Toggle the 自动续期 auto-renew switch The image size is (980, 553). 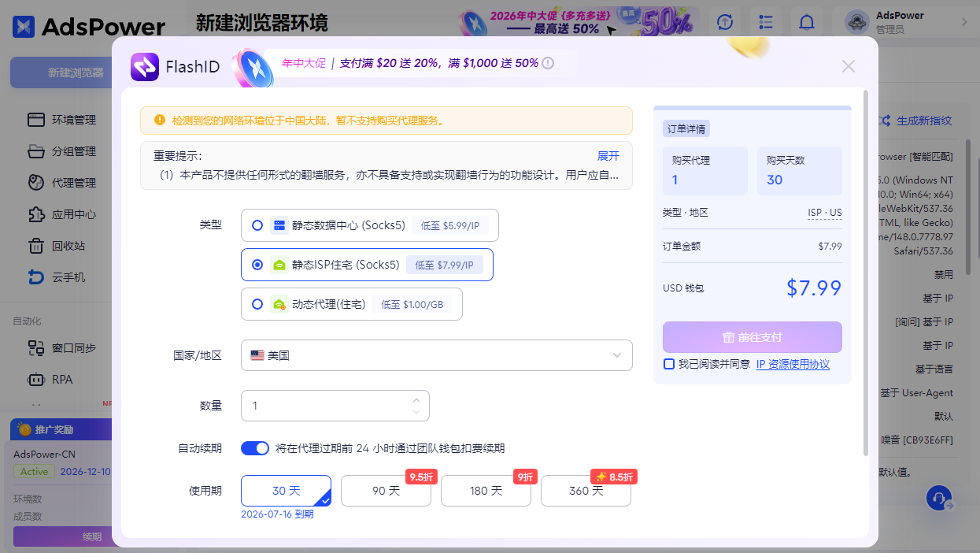click(255, 448)
